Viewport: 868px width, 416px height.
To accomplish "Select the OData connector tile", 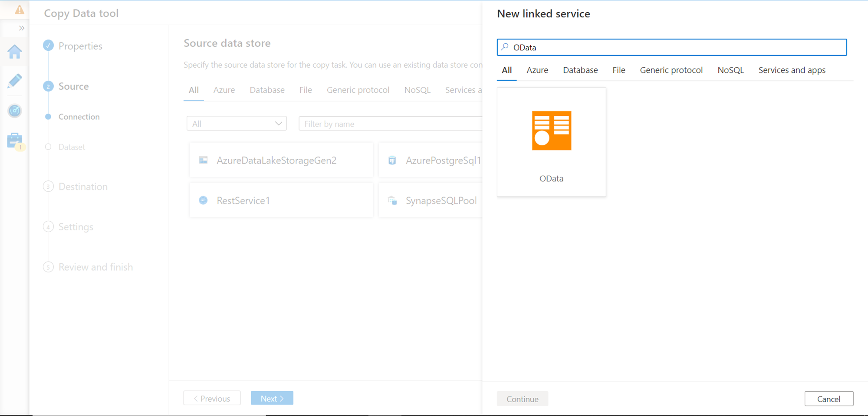I will click(551, 142).
